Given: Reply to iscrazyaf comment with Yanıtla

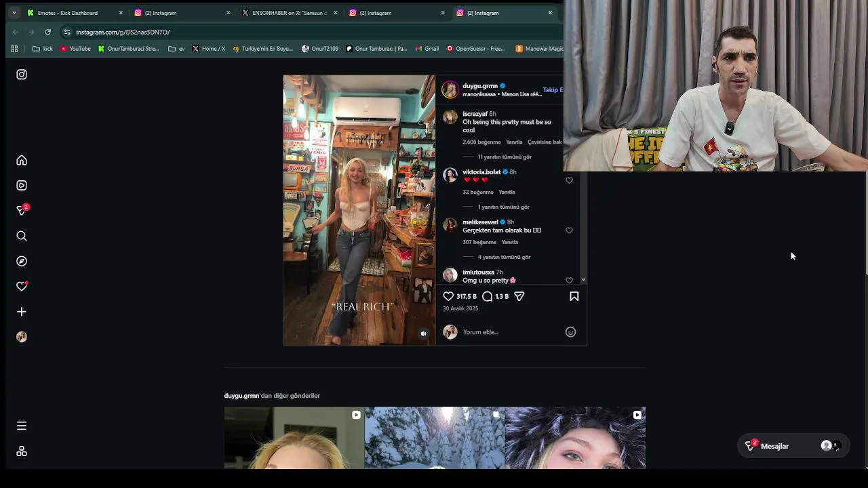Looking at the screenshot, I should point(514,142).
